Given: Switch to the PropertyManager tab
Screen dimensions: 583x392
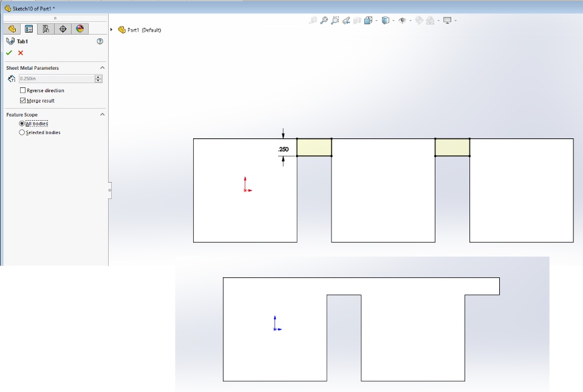Looking at the screenshot, I should [29, 29].
